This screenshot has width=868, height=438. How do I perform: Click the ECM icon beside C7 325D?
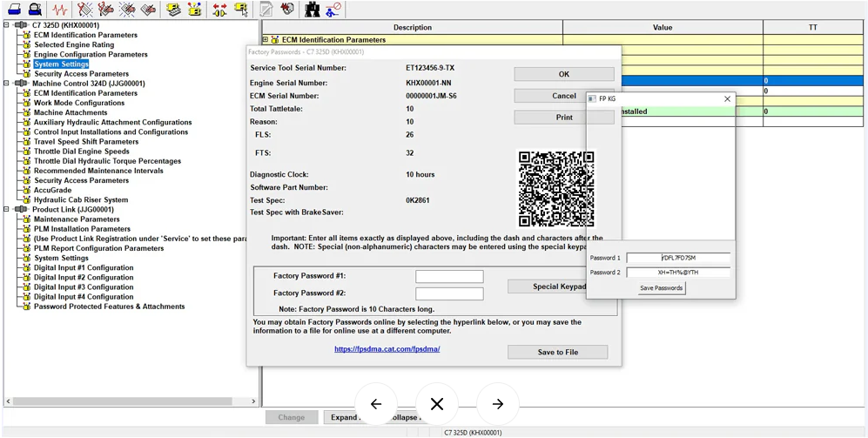[21, 25]
